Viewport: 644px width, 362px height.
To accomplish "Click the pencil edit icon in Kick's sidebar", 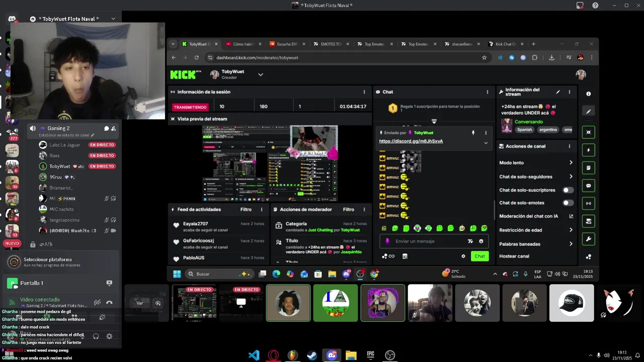I will (x=589, y=112).
